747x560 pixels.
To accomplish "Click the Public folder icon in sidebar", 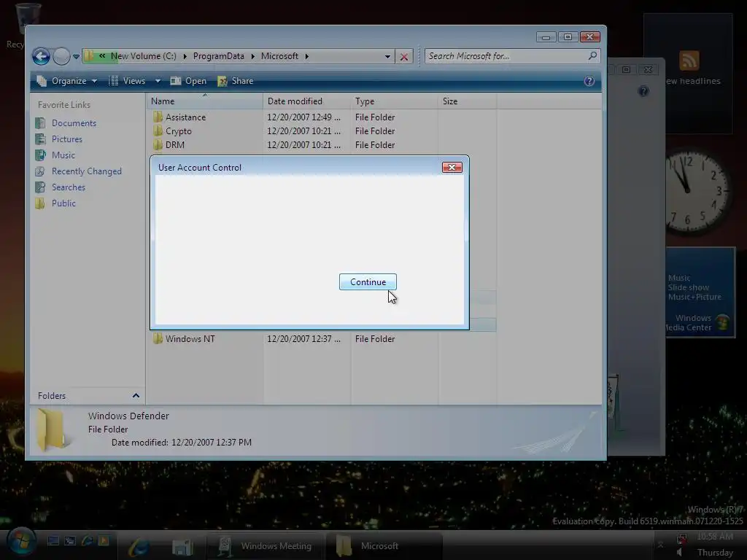I will (41, 203).
